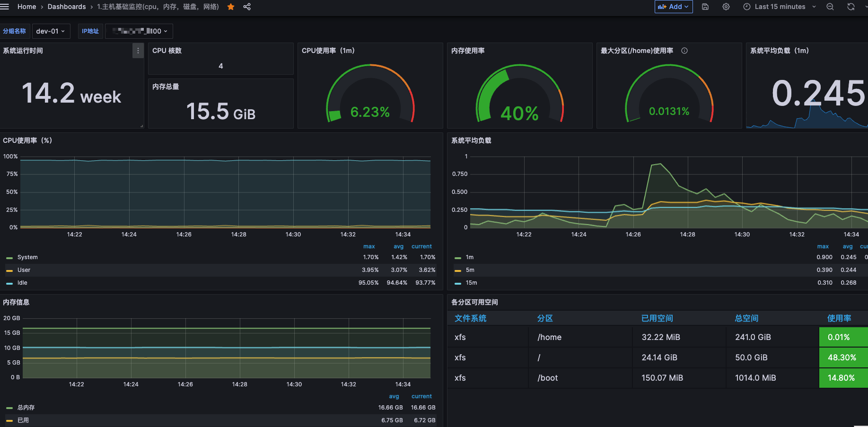Go to Dashboards breadcrumb
Image resolution: width=868 pixels, height=427 pixels.
[x=67, y=7]
